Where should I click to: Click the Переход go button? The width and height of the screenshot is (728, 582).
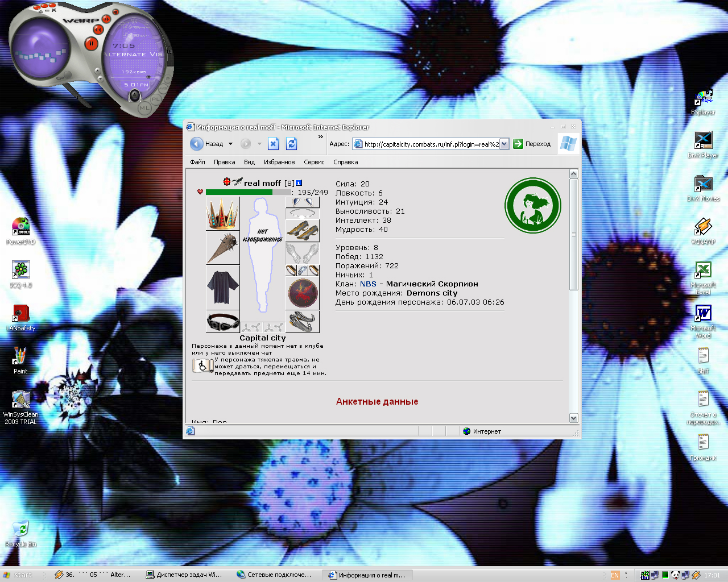pos(532,144)
